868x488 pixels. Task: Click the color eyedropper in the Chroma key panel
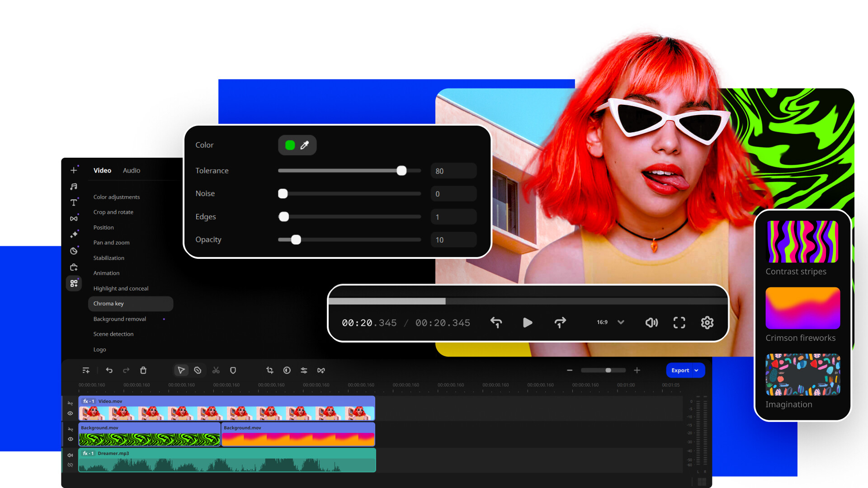[304, 145]
